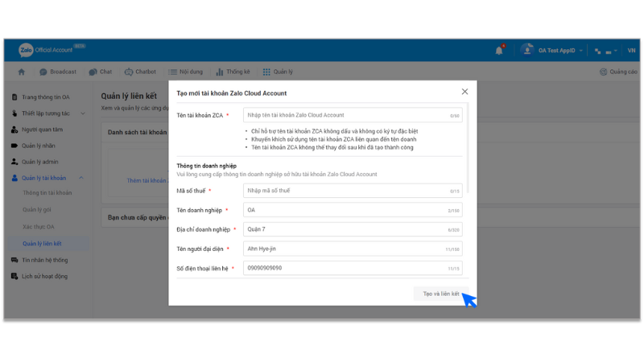
Task: Go to the home icon in the nav bar
Action: coord(22,72)
